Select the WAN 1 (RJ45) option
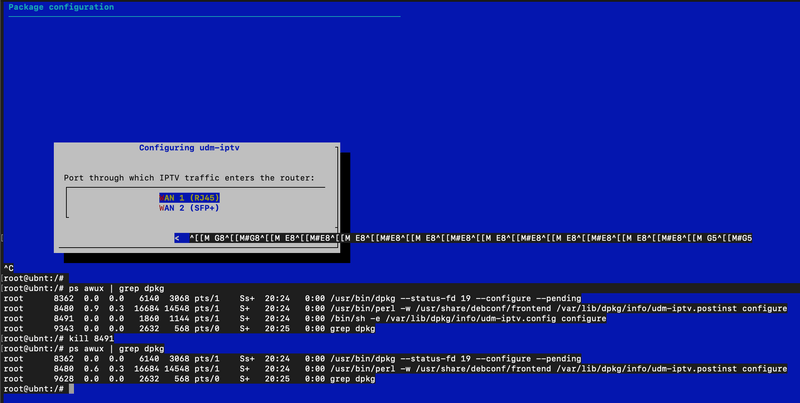Screen dimensions: 800x403 tap(189, 198)
